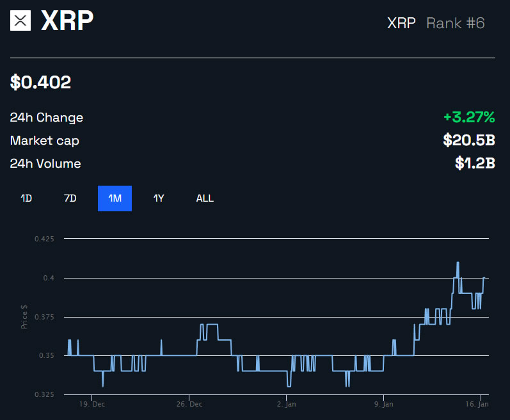Switch chart to 1Y range
This screenshot has width=510, height=420.
click(x=159, y=198)
